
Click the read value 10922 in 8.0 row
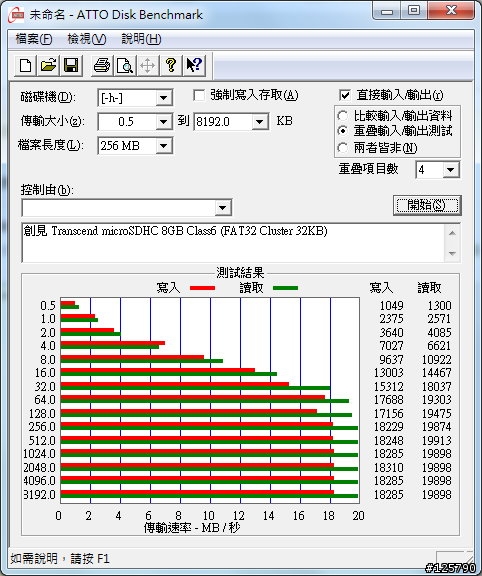click(436, 360)
